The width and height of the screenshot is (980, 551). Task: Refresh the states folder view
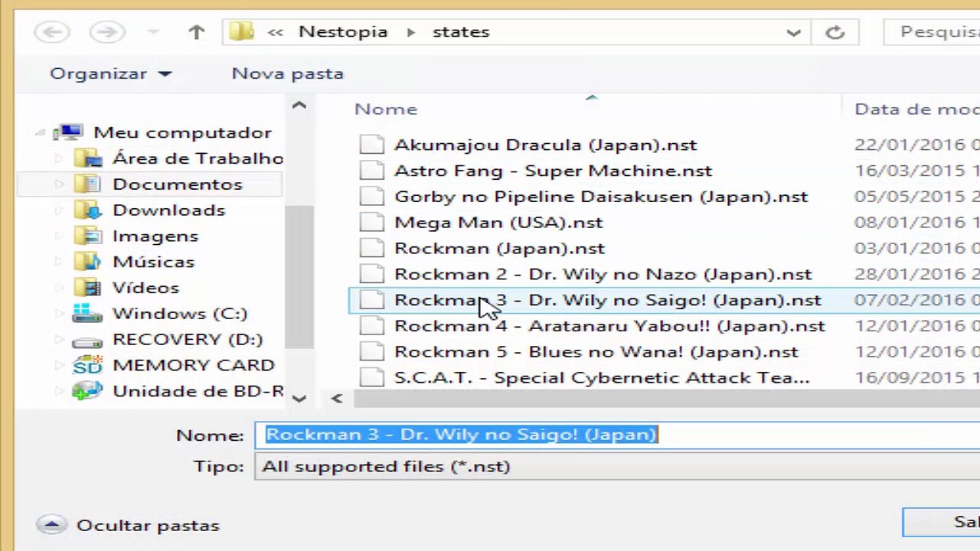coord(835,32)
